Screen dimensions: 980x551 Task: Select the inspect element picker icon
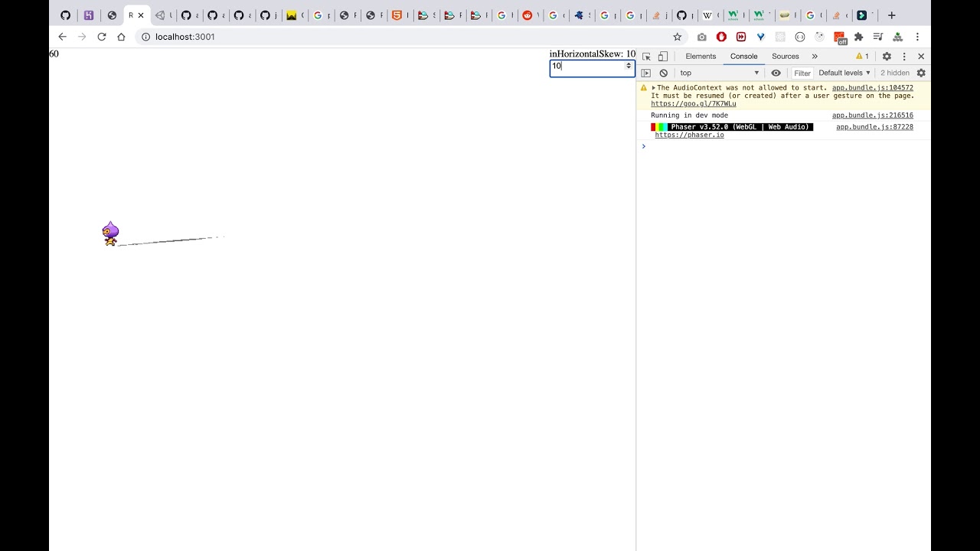pyautogui.click(x=646, y=57)
